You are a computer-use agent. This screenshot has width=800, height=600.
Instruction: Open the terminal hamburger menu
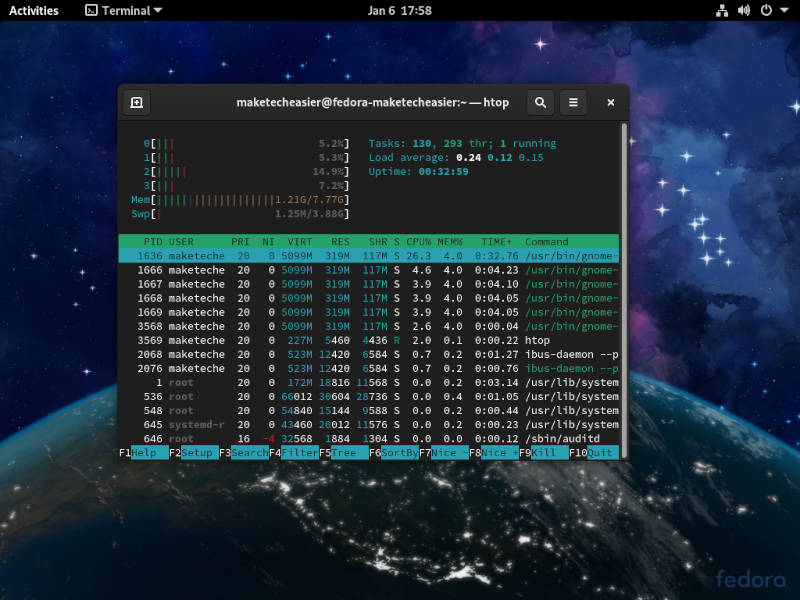(x=572, y=102)
